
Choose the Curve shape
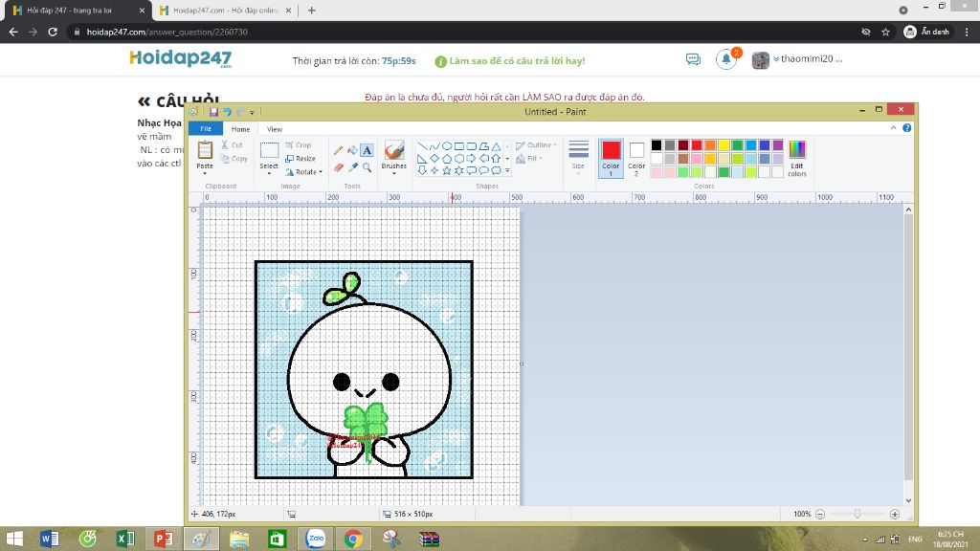tap(434, 146)
